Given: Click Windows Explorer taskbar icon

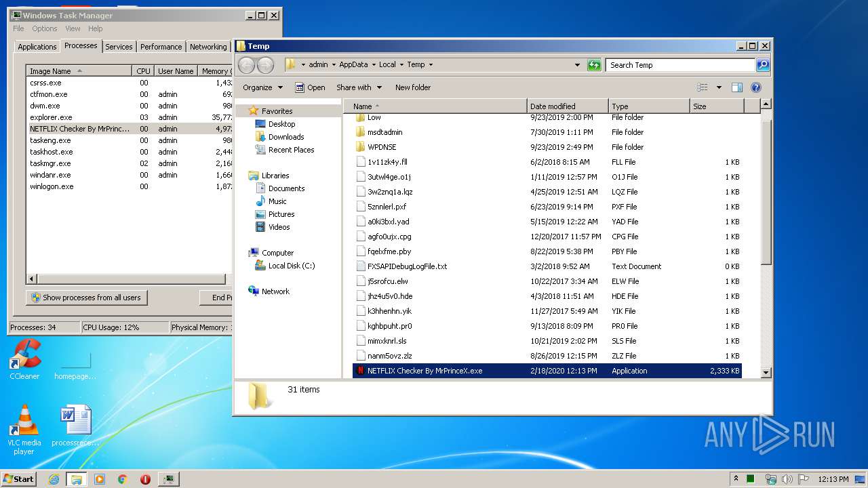Looking at the screenshot, I should pos(76,479).
